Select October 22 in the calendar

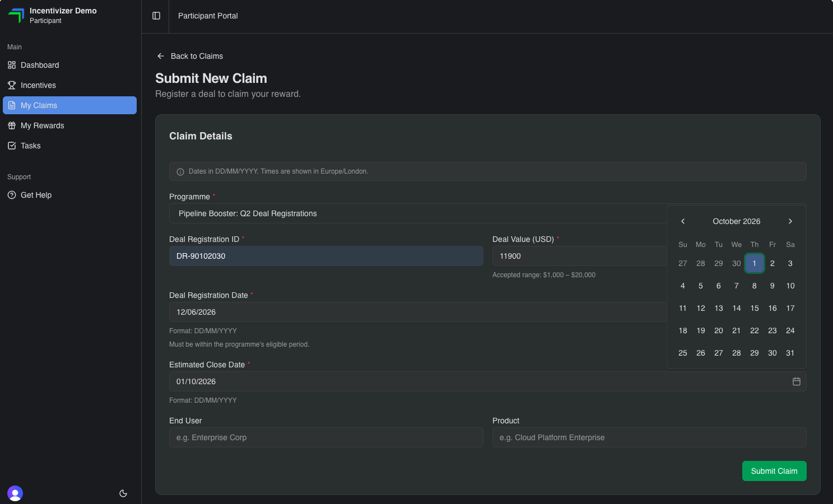[x=755, y=330]
